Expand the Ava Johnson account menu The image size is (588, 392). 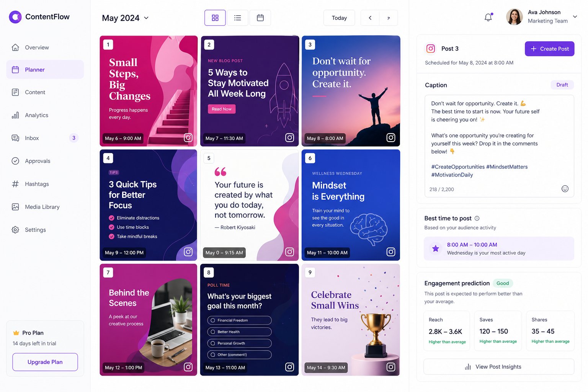[x=575, y=16]
